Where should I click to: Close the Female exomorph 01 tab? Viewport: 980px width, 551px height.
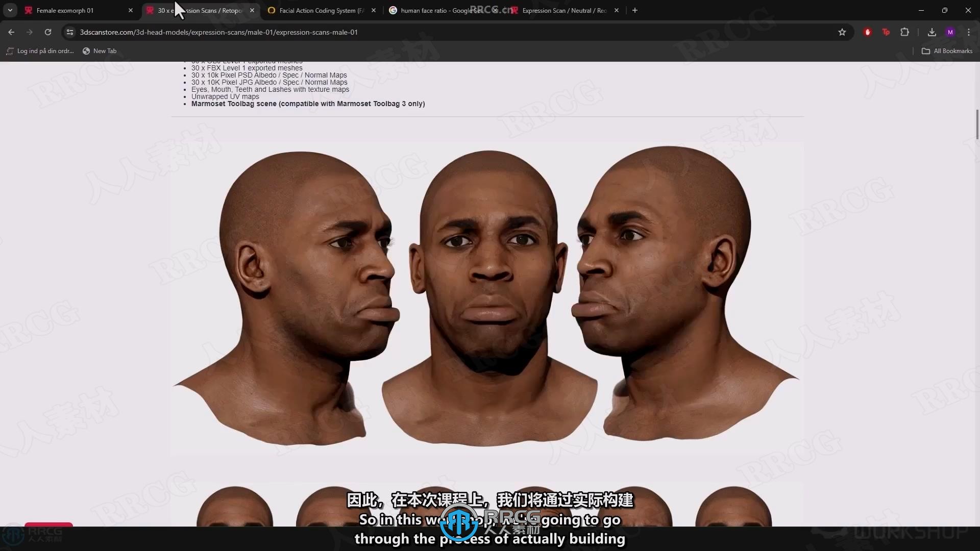click(131, 10)
